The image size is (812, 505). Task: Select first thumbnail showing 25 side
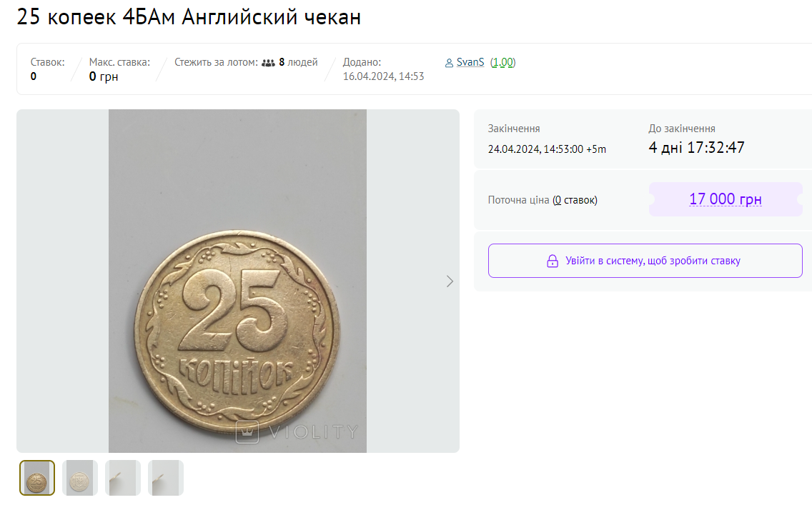[37, 478]
